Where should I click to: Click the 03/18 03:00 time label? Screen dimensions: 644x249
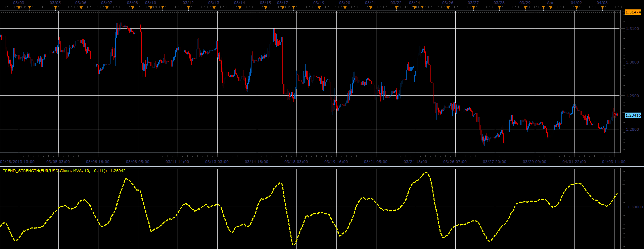pos(296,162)
